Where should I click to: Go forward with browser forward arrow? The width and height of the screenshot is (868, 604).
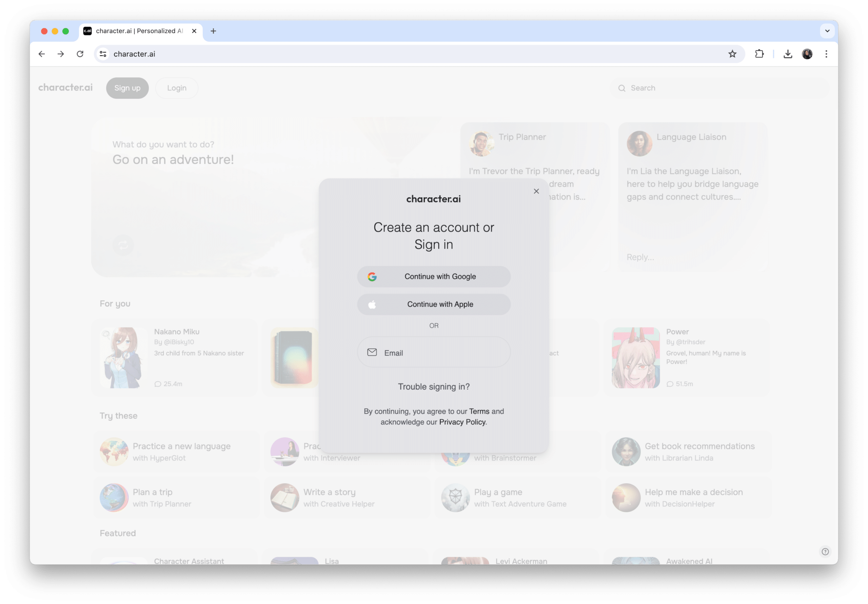(60, 54)
